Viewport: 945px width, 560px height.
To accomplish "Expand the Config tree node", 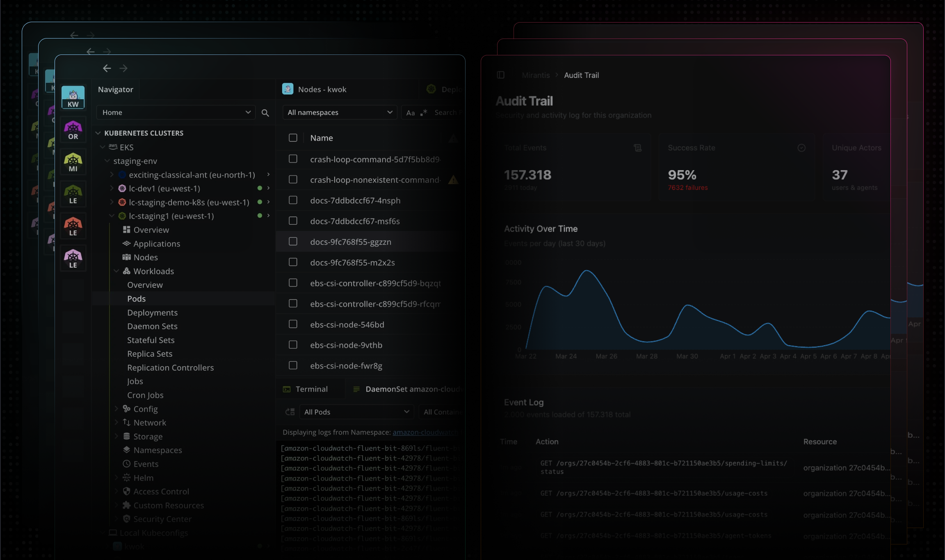I will click(x=116, y=409).
